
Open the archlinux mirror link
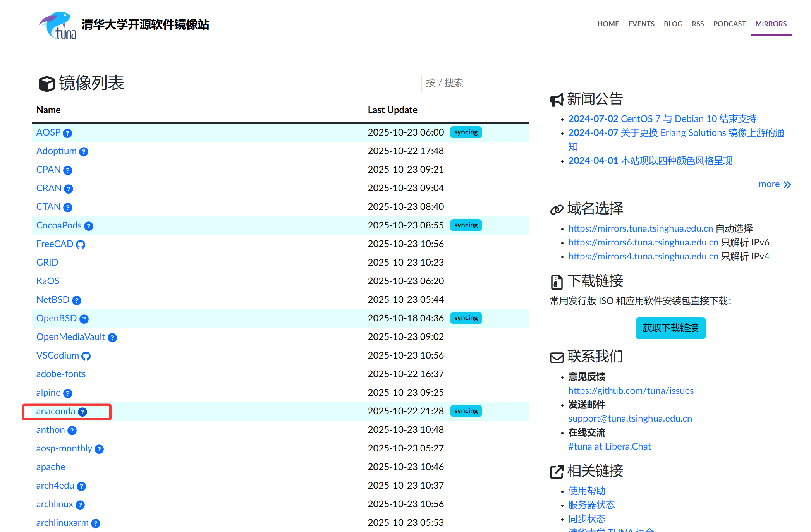click(x=55, y=504)
